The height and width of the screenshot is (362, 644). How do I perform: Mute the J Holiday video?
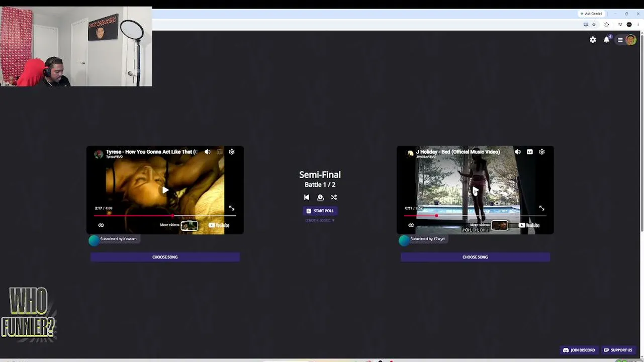point(518,152)
